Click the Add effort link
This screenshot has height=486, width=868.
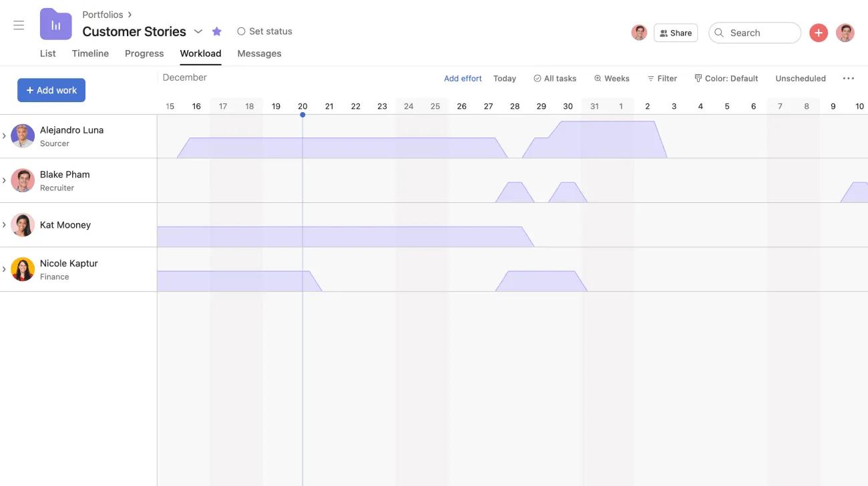463,78
